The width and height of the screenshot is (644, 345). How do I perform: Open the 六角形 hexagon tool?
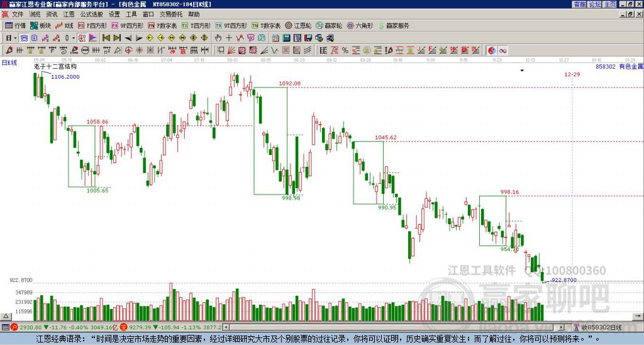pos(360,25)
